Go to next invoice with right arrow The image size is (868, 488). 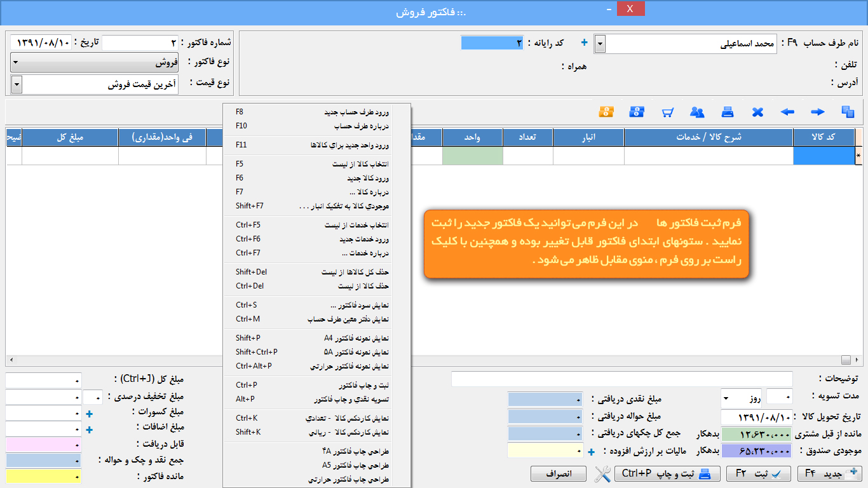pyautogui.click(x=818, y=112)
